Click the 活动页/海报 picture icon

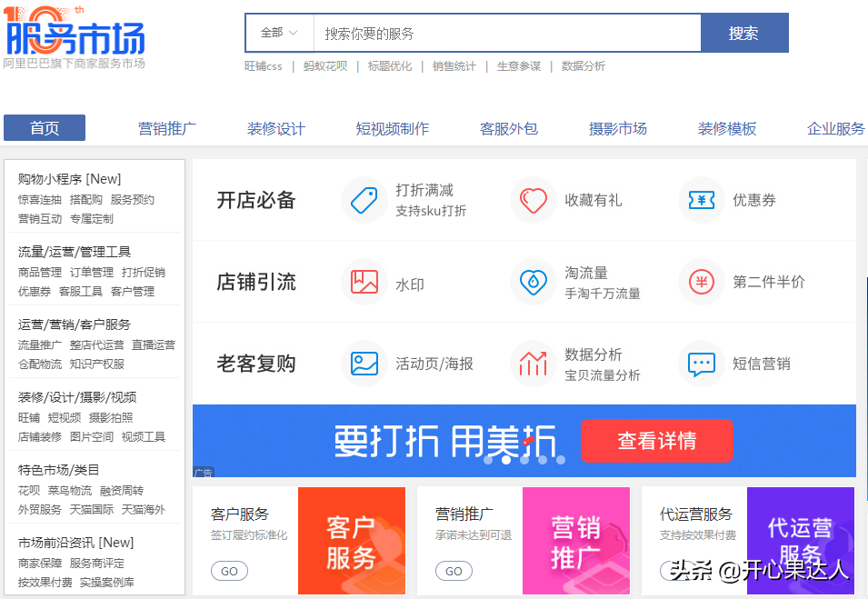coord(364,364)
